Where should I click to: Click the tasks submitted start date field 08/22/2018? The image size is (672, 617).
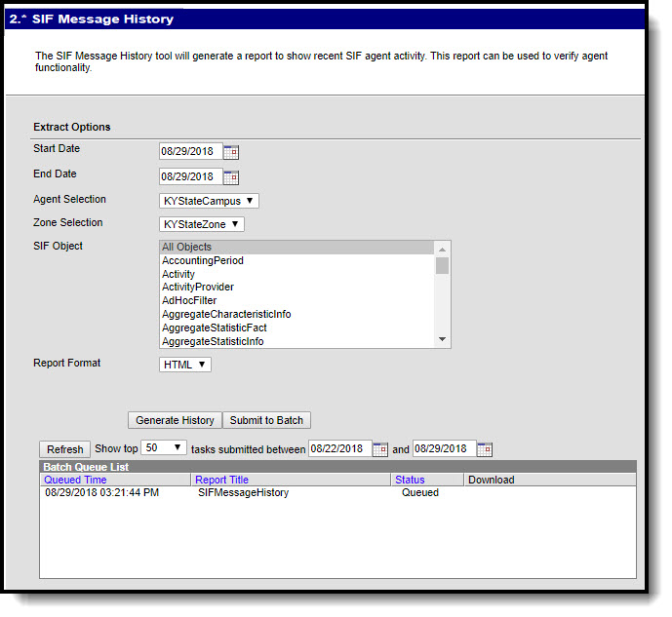[x=339, y=448]
